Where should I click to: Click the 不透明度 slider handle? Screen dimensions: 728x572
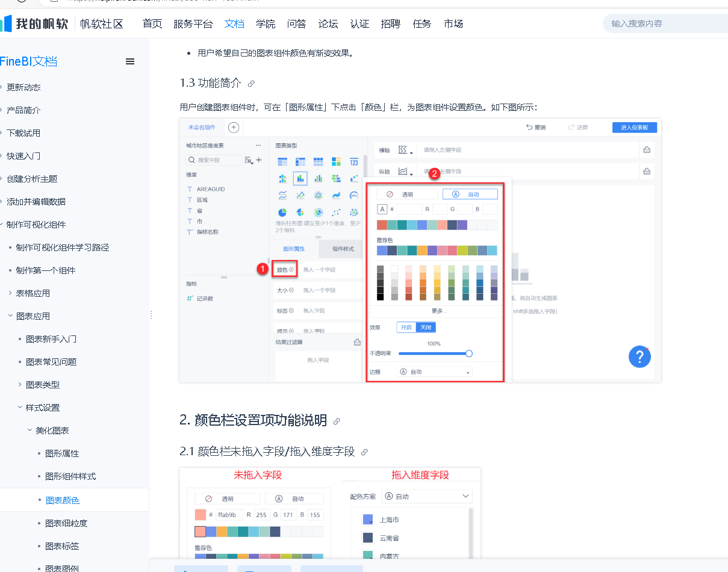coord(469,353)
